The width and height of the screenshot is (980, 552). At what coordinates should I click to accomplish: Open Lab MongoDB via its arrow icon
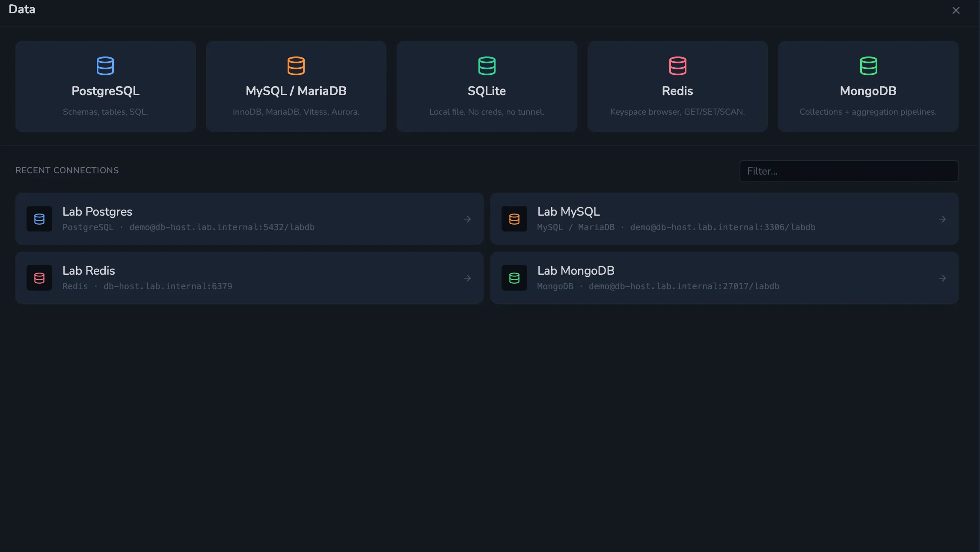tap(942, 278)
